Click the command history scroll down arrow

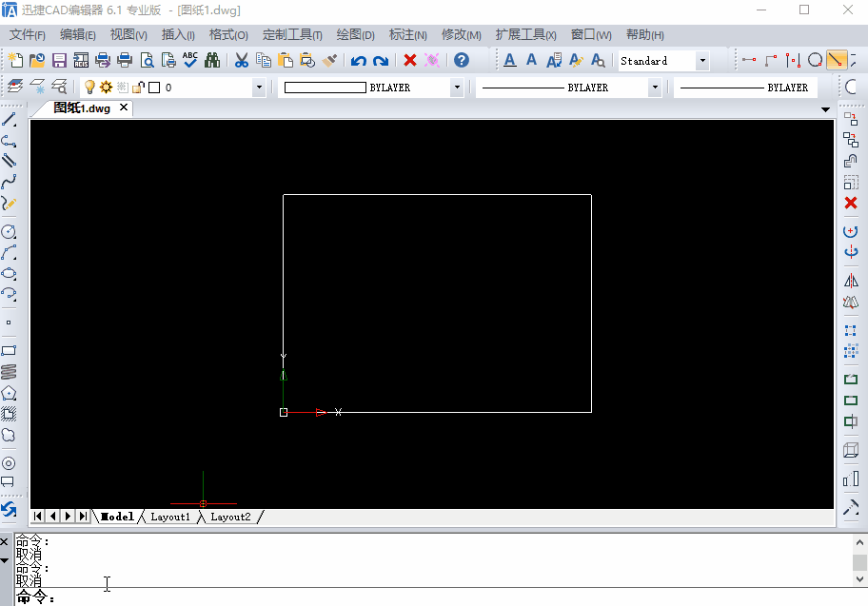click(x=859, y=578)
